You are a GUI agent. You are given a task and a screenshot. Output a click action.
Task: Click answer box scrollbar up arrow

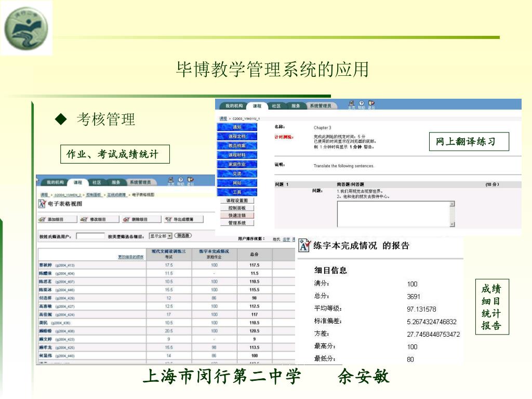[x=452, y=204]
